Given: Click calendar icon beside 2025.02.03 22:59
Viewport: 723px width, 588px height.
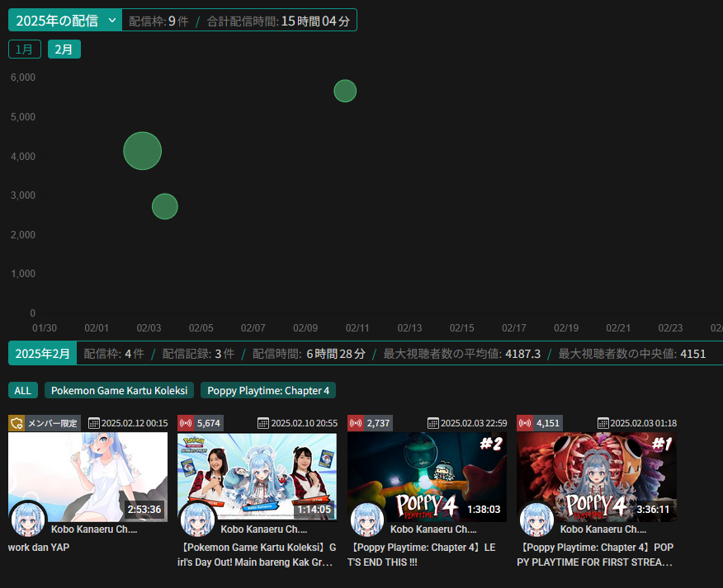Looking at the screenshot, I should pos(433,423).
